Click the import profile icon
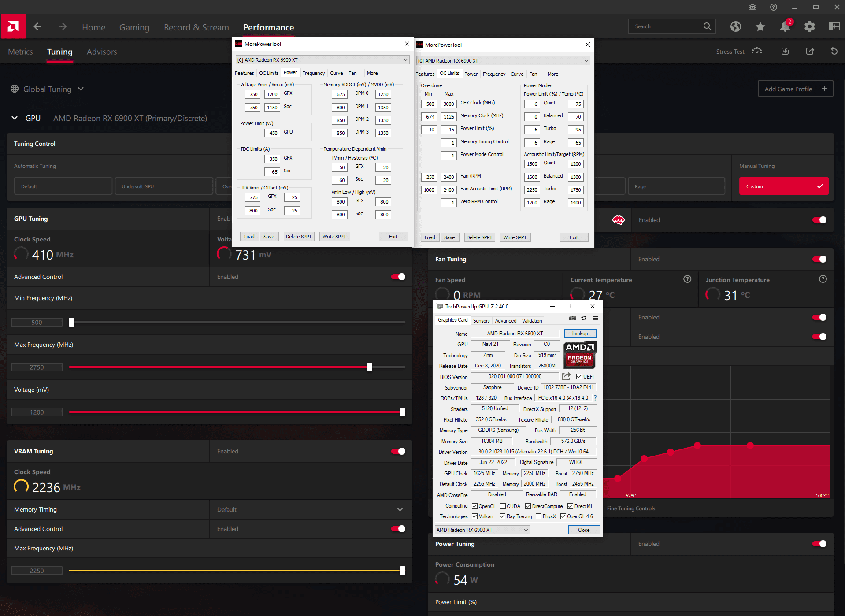 click(785, 51)
